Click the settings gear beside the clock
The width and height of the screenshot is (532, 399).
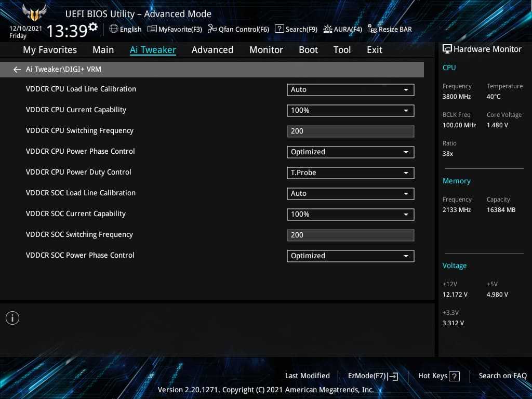pyautogui.click(x=93, y=26)
